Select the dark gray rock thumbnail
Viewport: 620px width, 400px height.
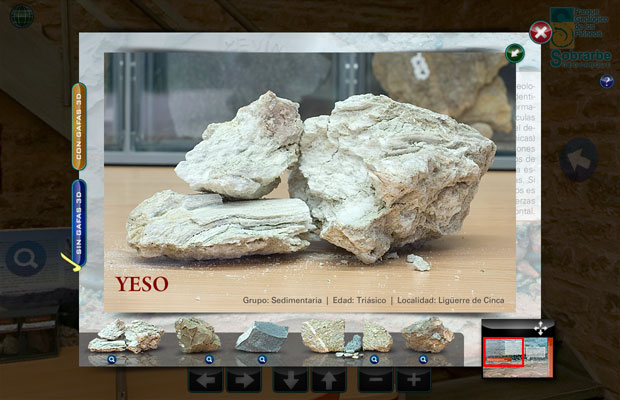click(x=261, y=336)
